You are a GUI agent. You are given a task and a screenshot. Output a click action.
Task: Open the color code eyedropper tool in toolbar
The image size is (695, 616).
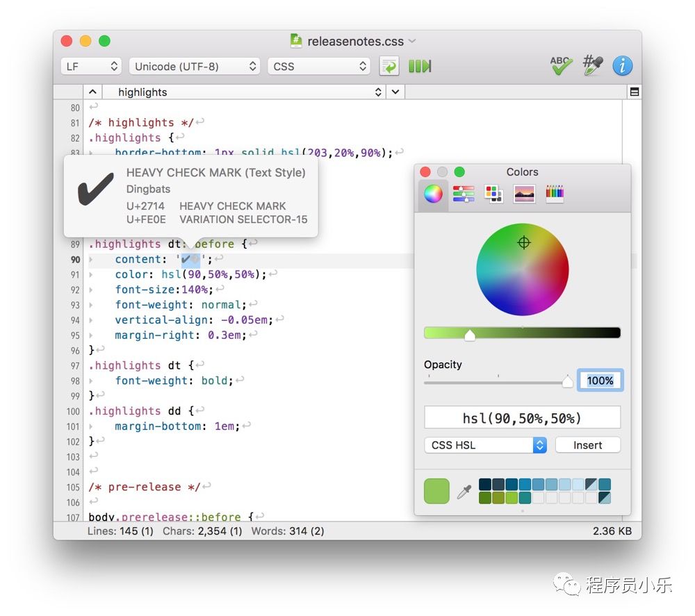tap(593, 65)
